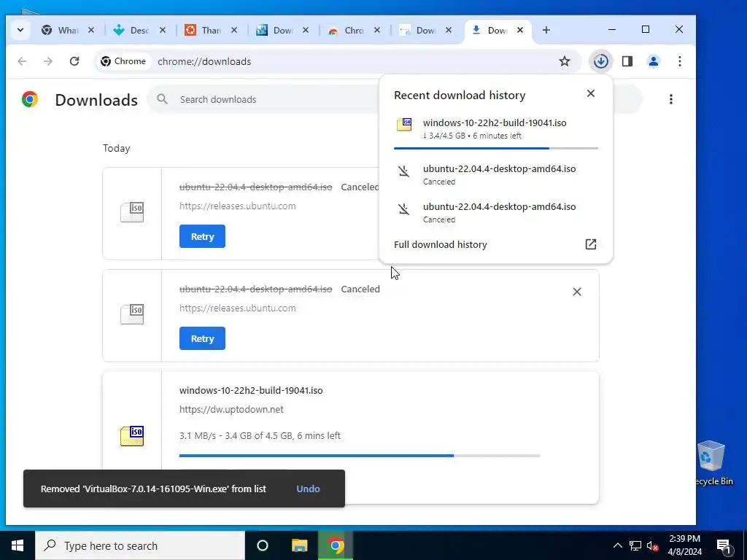Open the notification center icon
747x560 pixels.
[x=724, y=547]
